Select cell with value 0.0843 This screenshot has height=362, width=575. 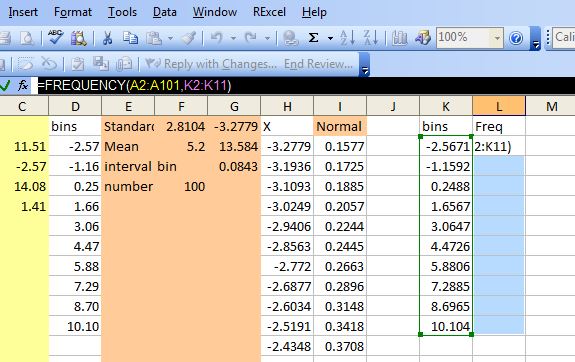pyautogui.click(x=234, y=167)
